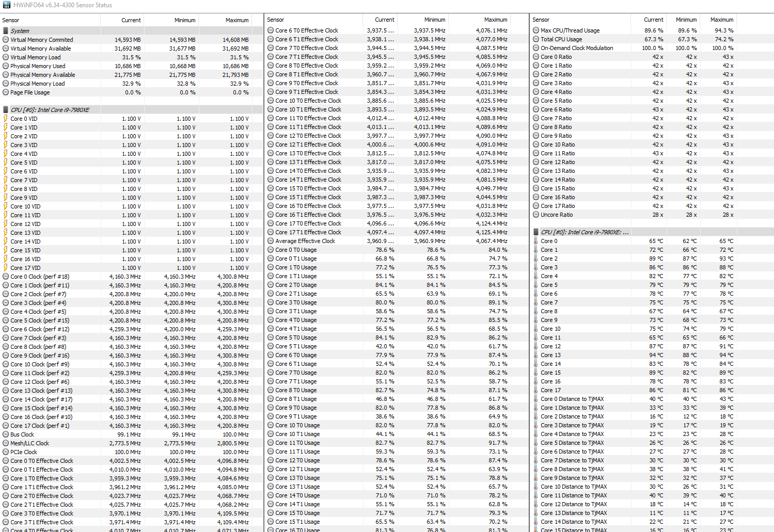Screen dimensions: 774x532
Task: Click the icon beside Core 10 Ratio
Action: (536, 144)
